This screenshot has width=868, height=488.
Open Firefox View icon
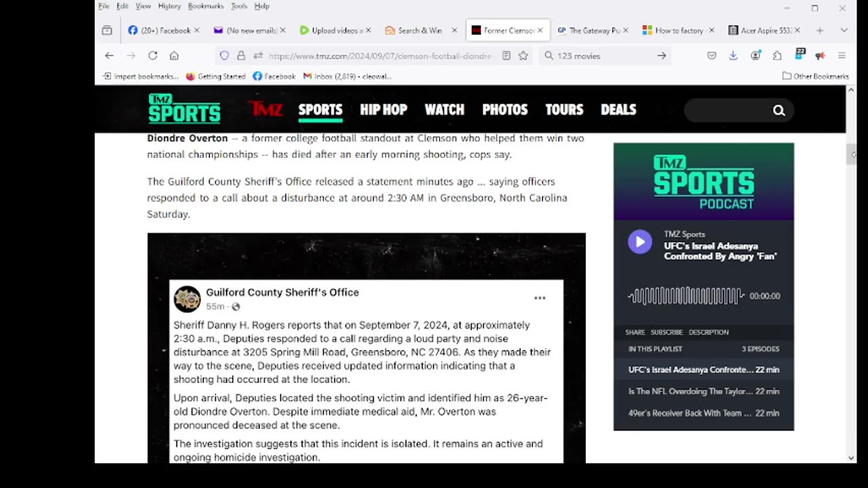coord(107,30)
